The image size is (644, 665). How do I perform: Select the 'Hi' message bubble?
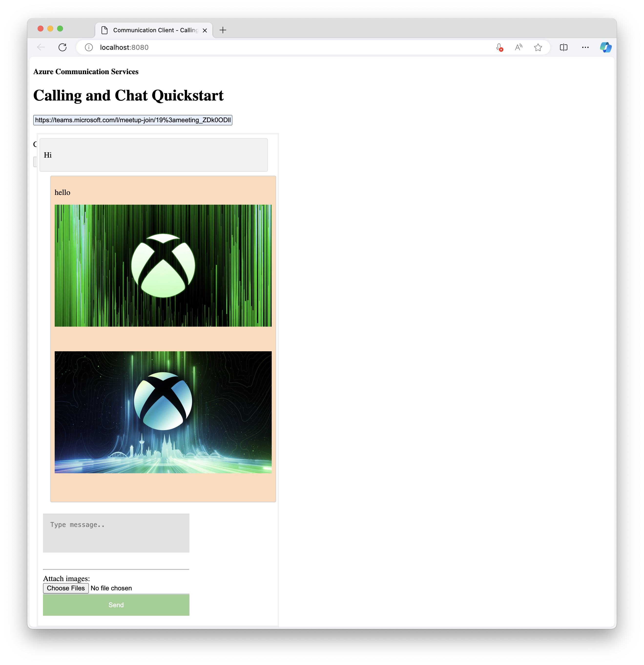coord(154,154)
